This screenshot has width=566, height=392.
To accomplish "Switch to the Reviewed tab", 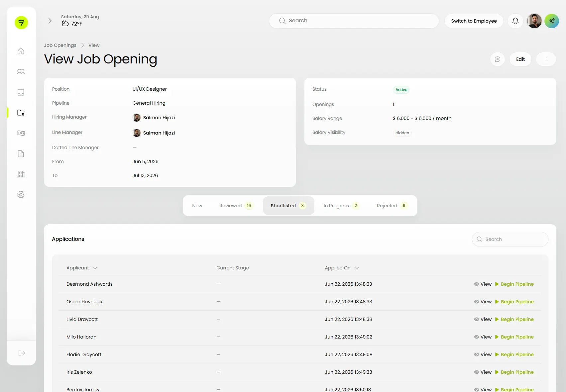I will 236,206.
